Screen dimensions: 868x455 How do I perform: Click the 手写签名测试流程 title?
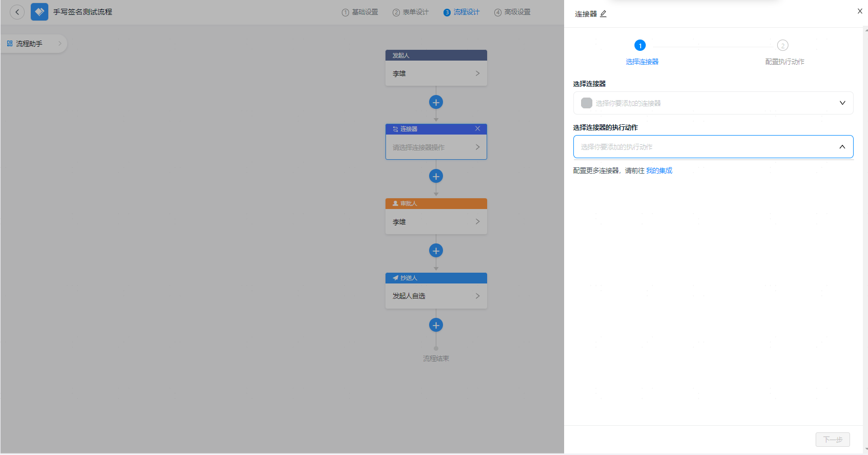pyautogui.click(x=83, y=12)
